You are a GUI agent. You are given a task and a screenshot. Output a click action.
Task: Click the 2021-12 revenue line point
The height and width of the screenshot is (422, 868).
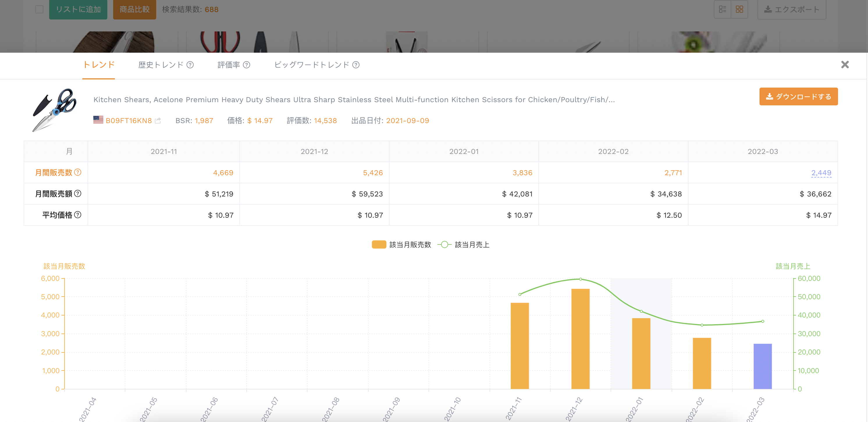tap(580, 279)
